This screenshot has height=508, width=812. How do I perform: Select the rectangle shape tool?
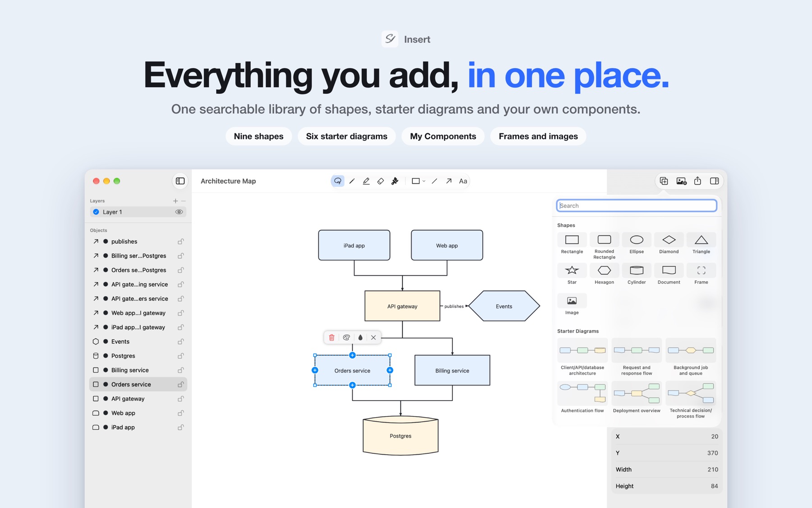415,181
